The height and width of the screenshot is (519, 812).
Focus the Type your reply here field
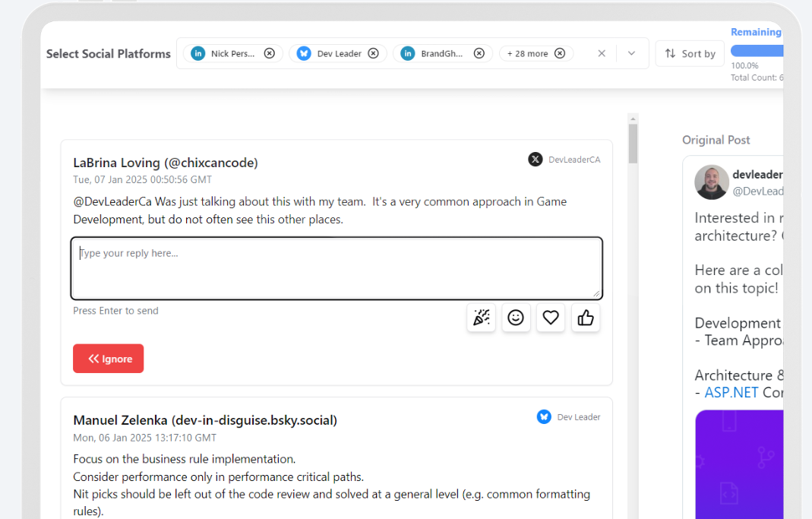[336, 268]
